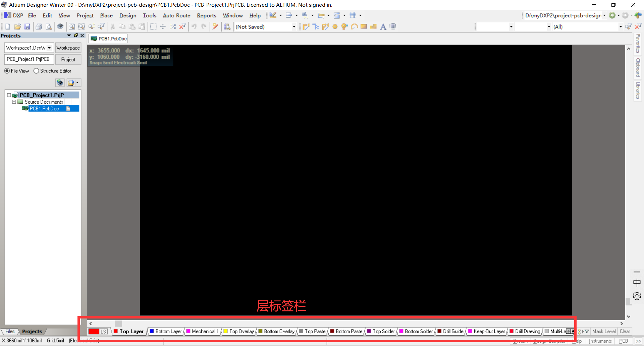644x346 pixels.
Task: Click the Cut scissors icon
Action: 113,27
